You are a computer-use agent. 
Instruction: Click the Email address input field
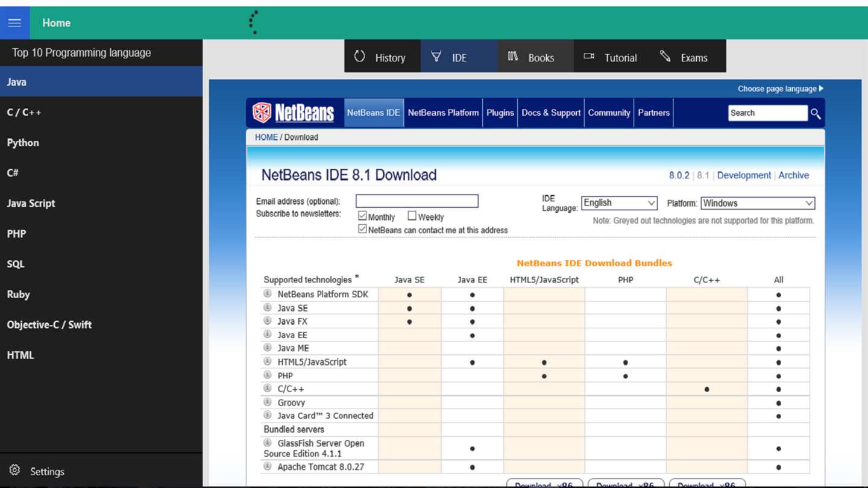pyautogui.click(x=417, y=201)
